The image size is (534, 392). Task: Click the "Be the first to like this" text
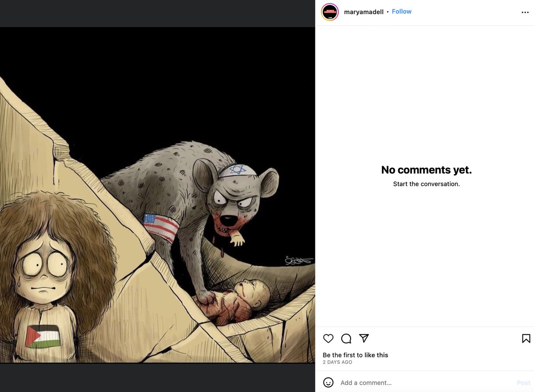point(355,355)
